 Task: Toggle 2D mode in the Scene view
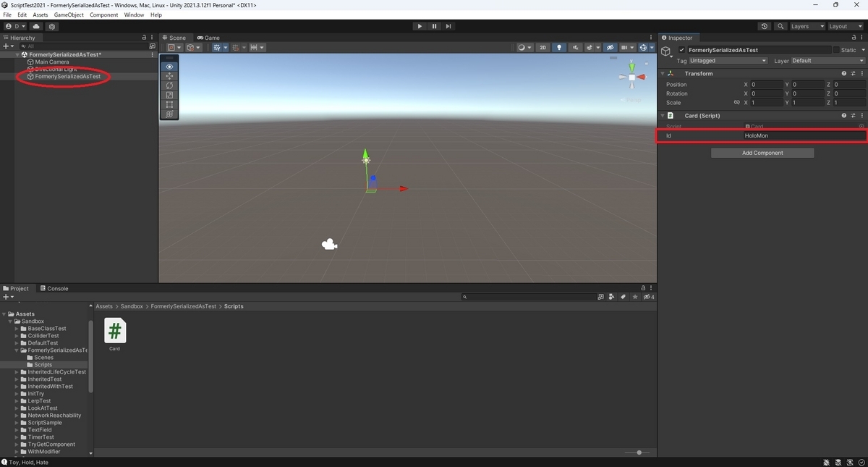(543, 47)
